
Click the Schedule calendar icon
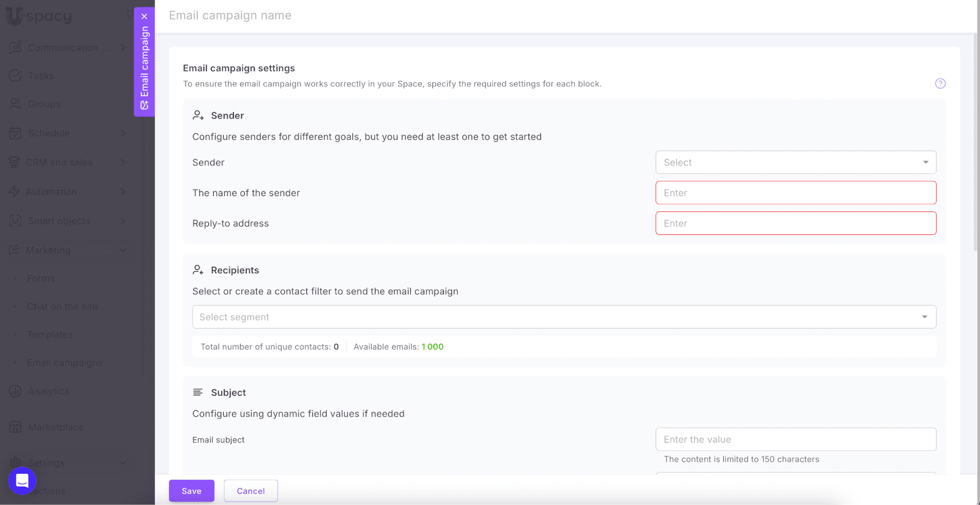coord(15,133)
